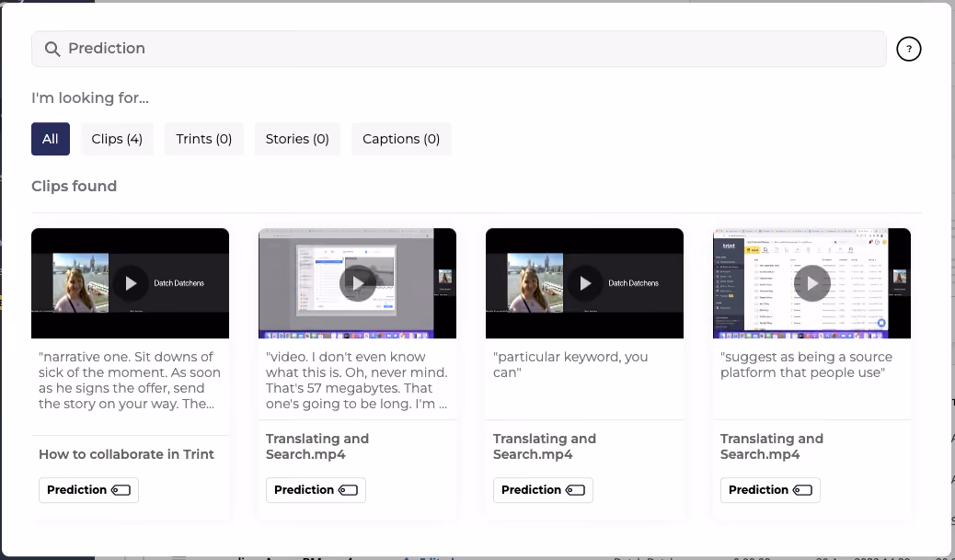This screenshot has width=955, height=560.
Task: Click the tag icon on the fourth Prediction label
Action: (802, 490)
